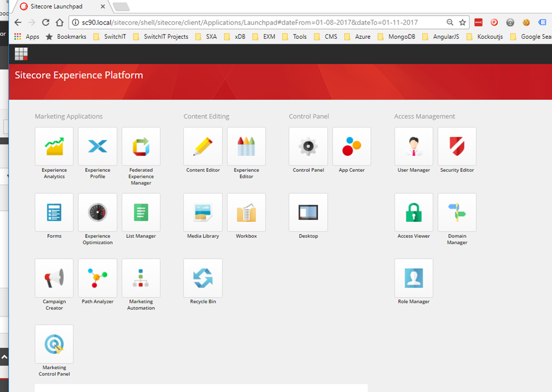
Task: Expand the Azure bookmark folder
Action: [357, 37]
